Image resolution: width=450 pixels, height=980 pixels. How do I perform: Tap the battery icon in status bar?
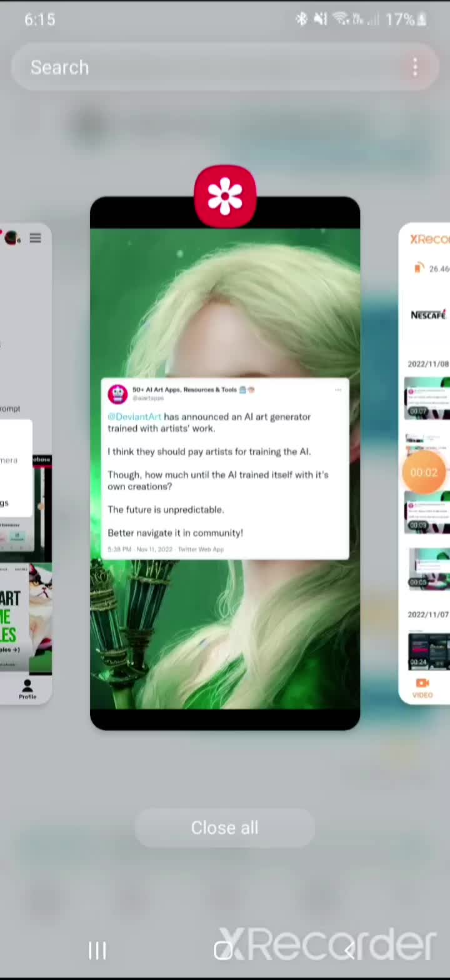tap(422, 19)
